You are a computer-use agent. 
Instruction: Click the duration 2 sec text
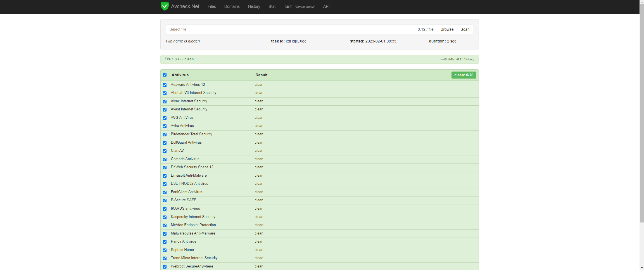pos(443,41)
